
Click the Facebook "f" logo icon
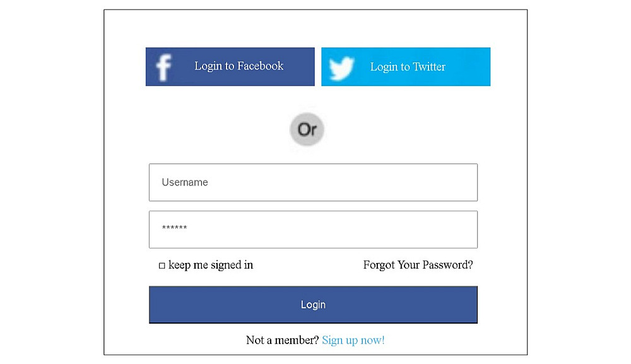[163, 68]
